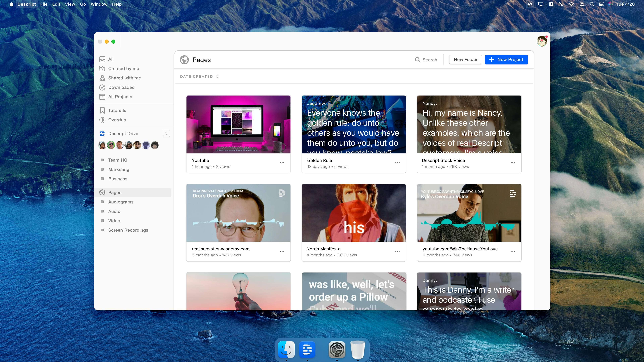Click the Wi-Fi icon in menu bar
Viewport: 644px width, 362px height.
(x=571, y=4)
